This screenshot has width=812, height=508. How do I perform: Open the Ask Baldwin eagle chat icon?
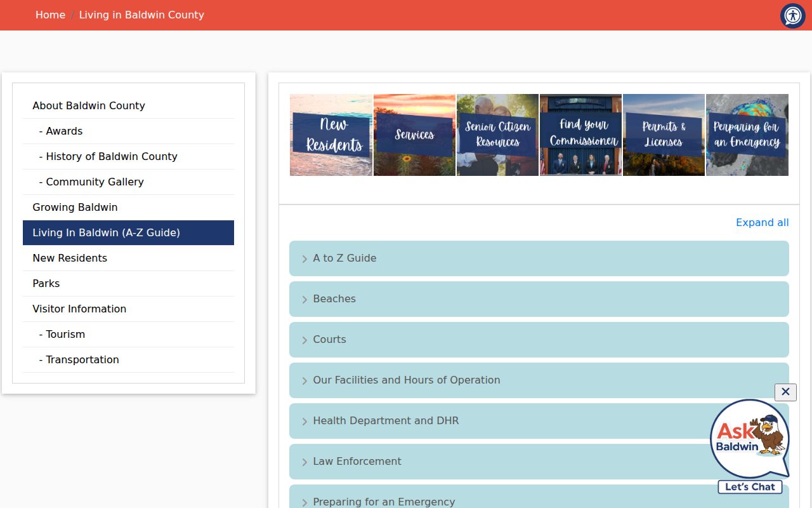click(750, 439)
